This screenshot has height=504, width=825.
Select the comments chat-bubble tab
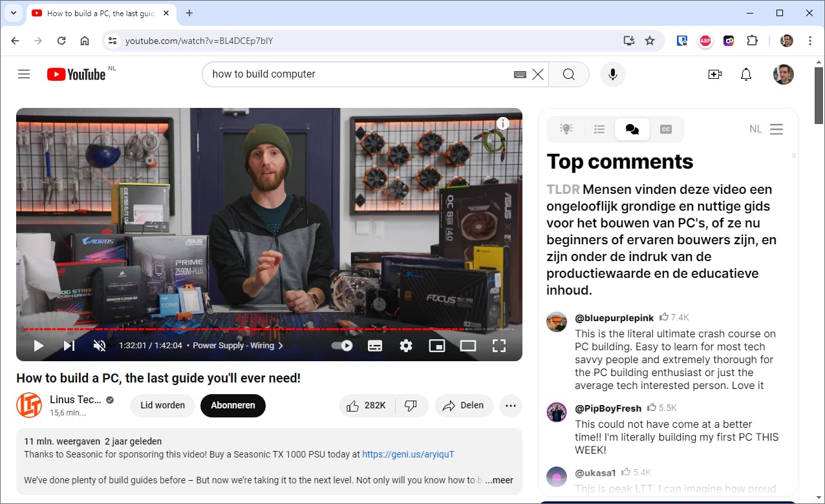[x=632, y=129]
